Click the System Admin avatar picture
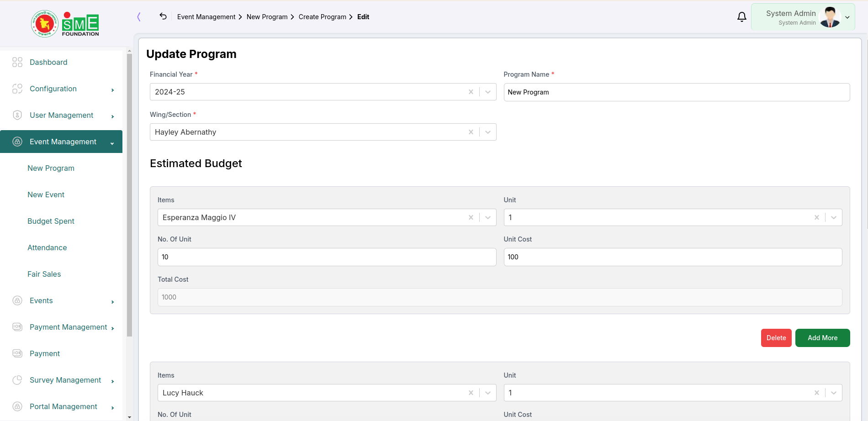This screenshot has width=868, height=421. click(830, 17)
